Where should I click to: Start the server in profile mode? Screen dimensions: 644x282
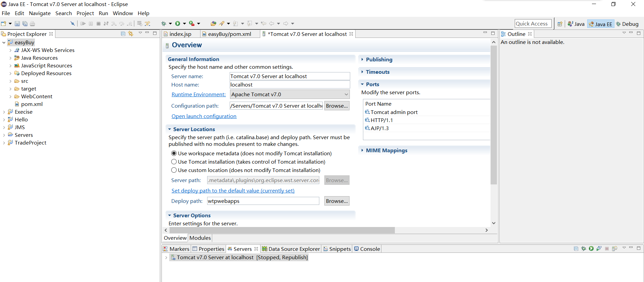point(599,248)
